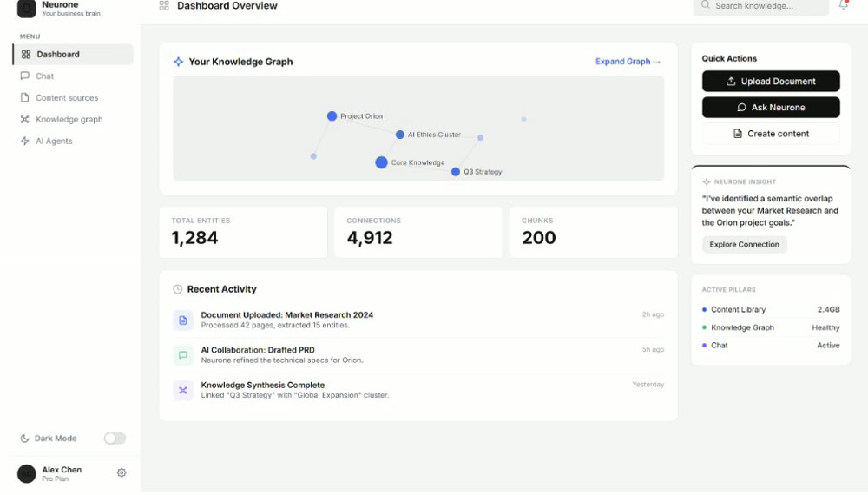
Task: Click the Content Library pillar row
Action: (x=771, y=309)
